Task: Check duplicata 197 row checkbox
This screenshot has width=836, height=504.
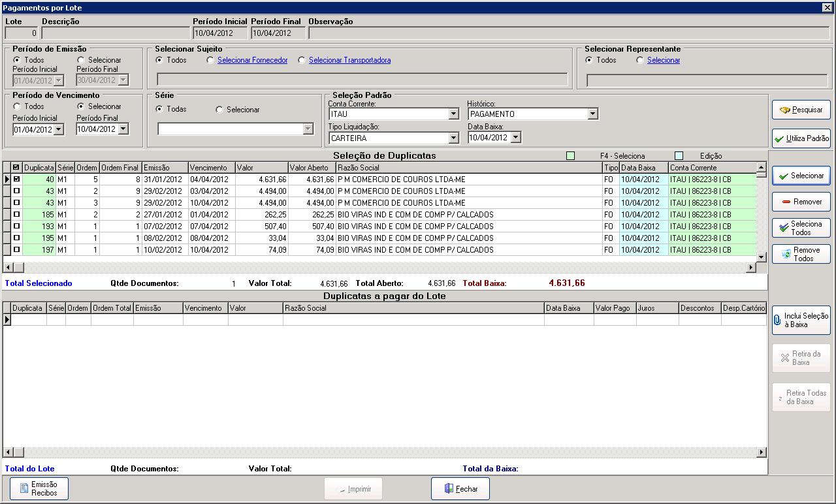Action: [x=16, y=249]
